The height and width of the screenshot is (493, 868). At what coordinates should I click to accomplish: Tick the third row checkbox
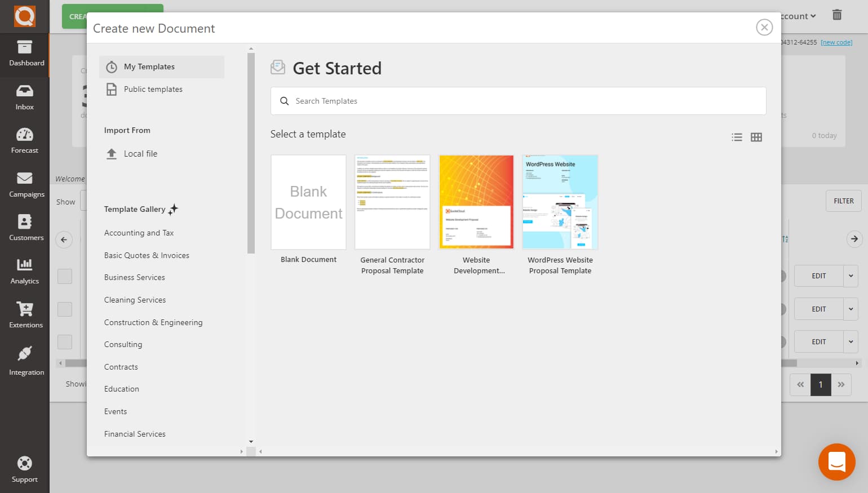(x=65, y=342)
